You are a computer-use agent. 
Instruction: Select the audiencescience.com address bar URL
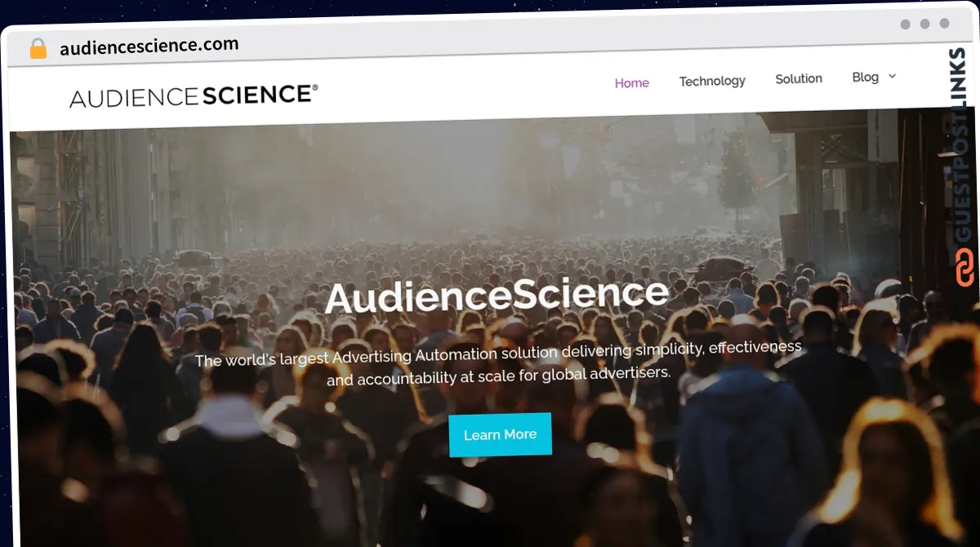(149, 46)
